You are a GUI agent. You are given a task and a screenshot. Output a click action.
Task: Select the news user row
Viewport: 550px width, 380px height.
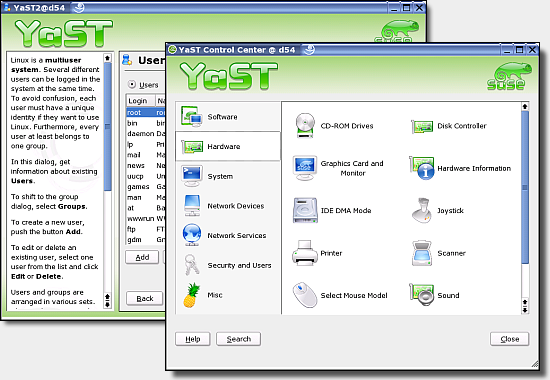click(x=146, y=165)
